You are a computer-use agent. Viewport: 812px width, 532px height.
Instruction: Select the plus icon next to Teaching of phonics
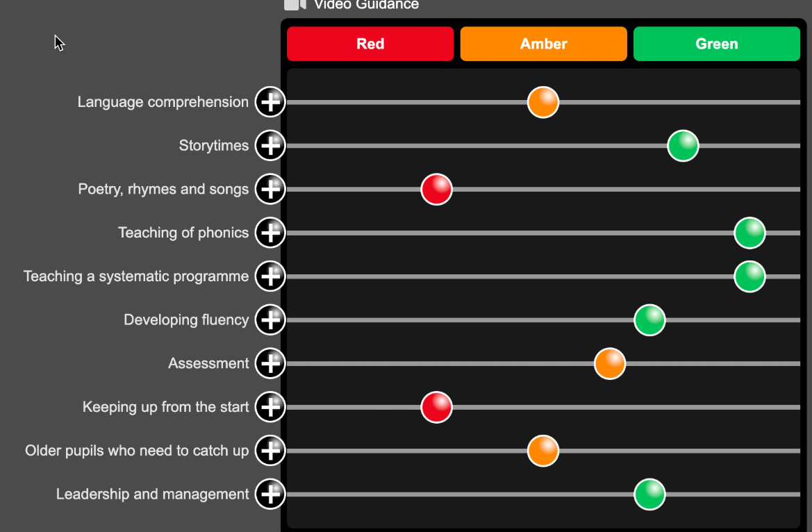pos(270,233)
